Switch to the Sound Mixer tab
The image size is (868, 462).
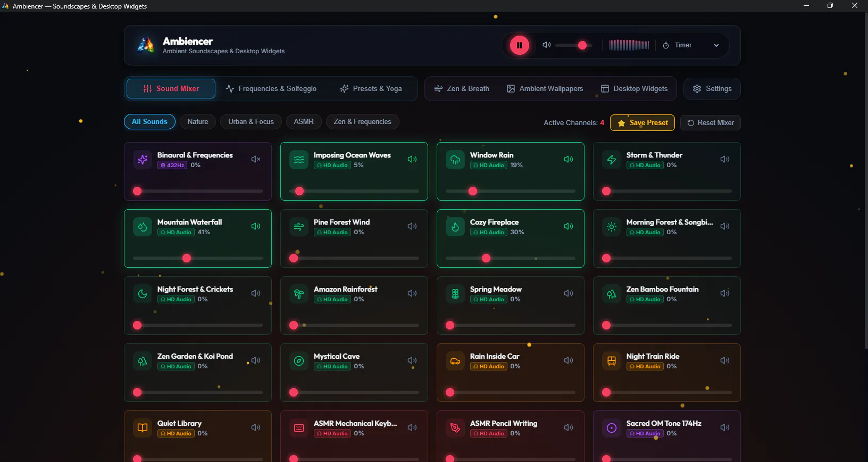click(x=171, y=89)
